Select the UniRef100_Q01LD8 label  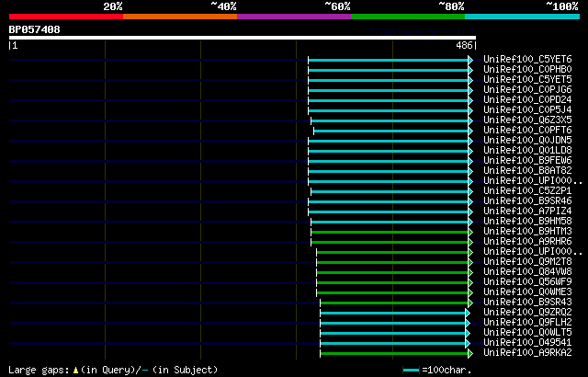click(x=527, y=151)
